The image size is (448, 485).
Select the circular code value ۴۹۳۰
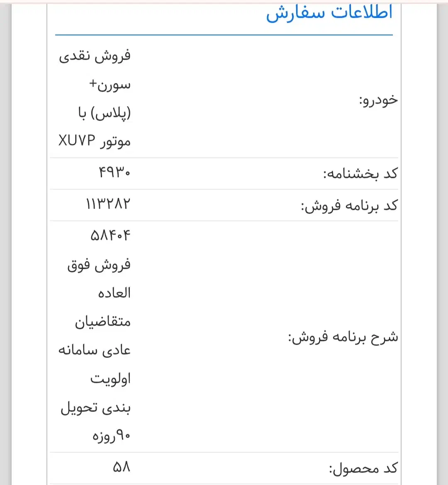(x=114, y=172)
